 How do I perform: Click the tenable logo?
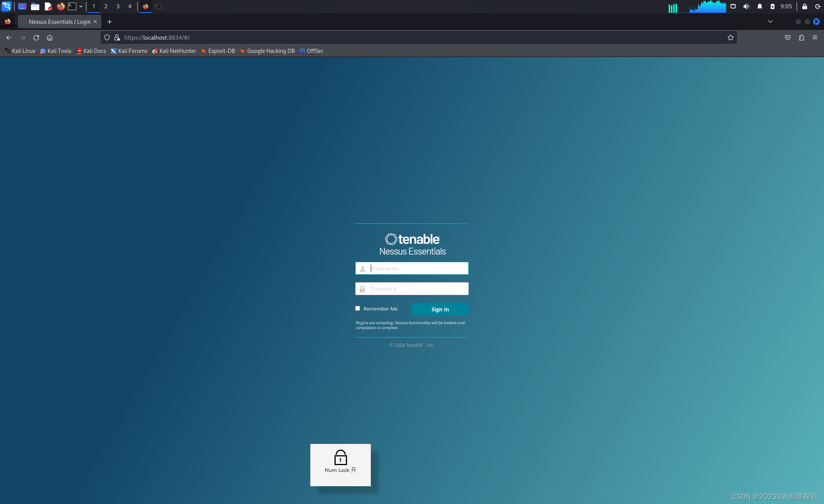click(412, 239)
